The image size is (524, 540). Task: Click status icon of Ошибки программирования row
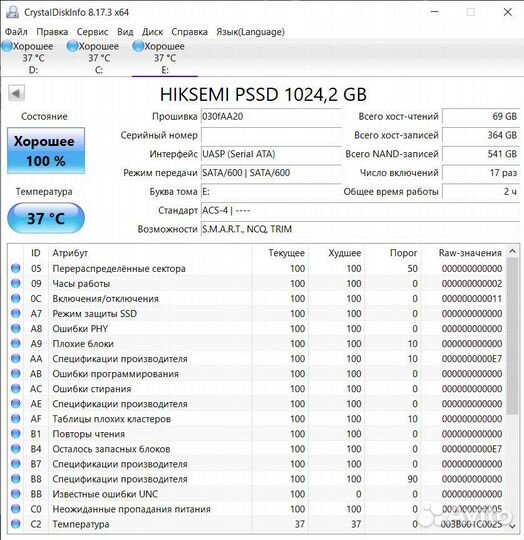point(16,374)
